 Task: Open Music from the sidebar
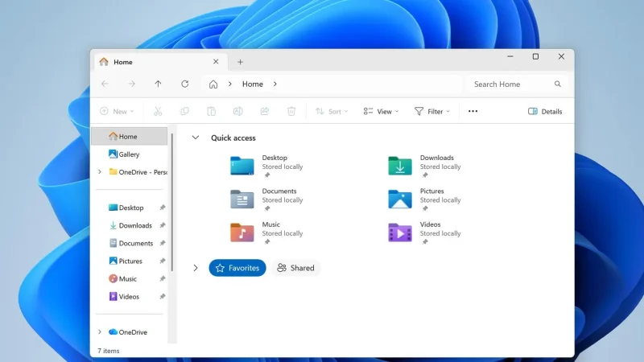[x=122, y=278]
